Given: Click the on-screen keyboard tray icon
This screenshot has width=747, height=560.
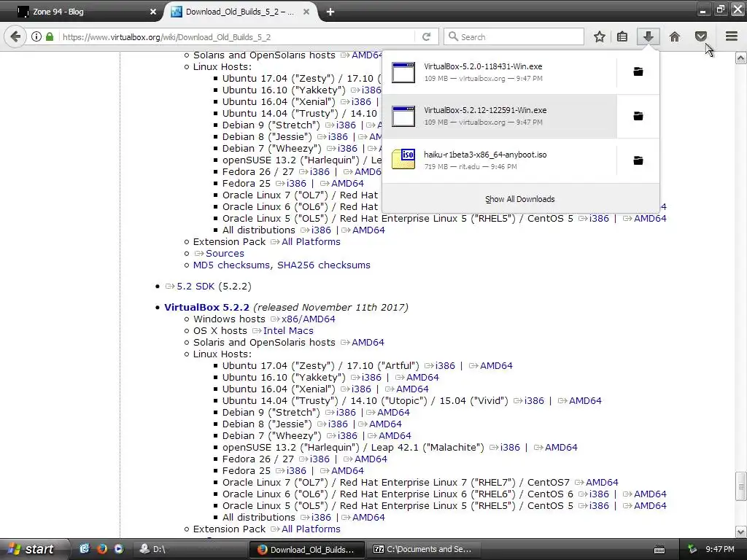Looking at the screenshot, I should coord(659,550).
